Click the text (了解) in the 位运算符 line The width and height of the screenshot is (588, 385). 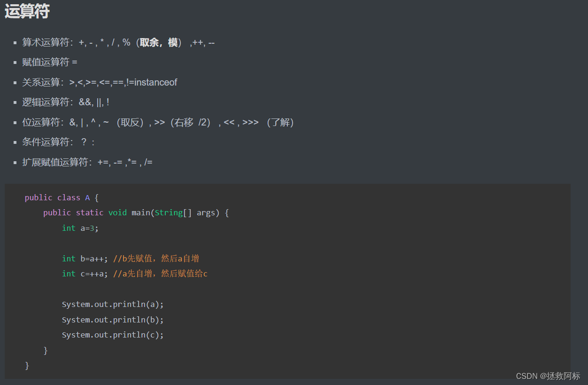280,122
